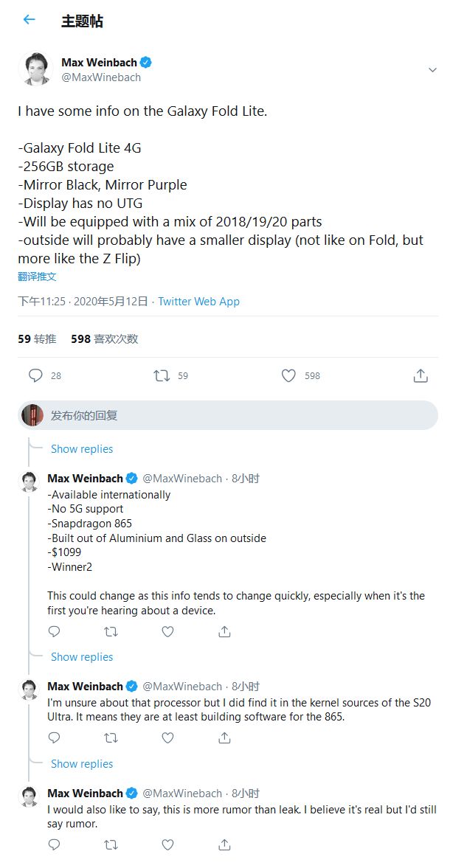
Task: View the 598 likes list
Action: [104, 338]
